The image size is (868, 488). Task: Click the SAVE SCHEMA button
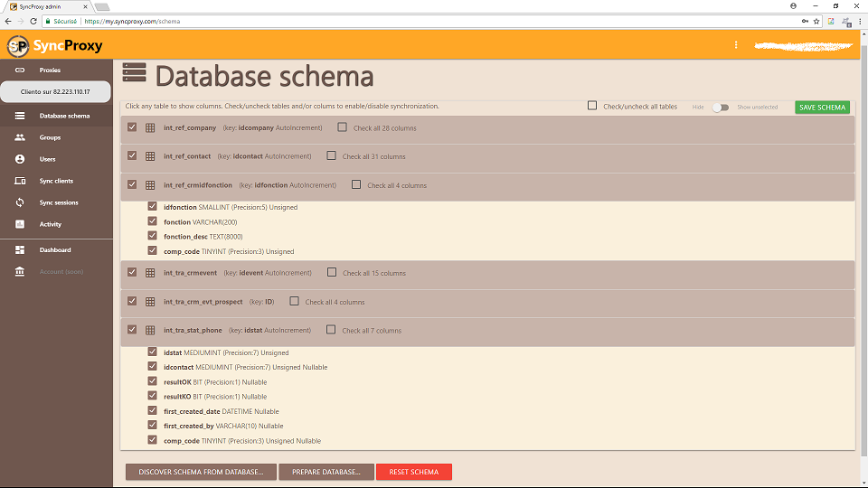[822, 108]
